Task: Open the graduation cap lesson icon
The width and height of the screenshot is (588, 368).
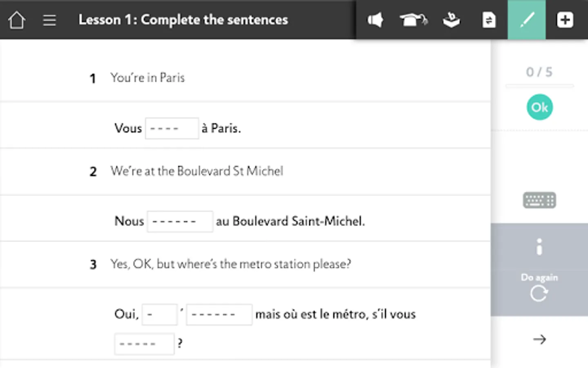Action: coord(413,20)
